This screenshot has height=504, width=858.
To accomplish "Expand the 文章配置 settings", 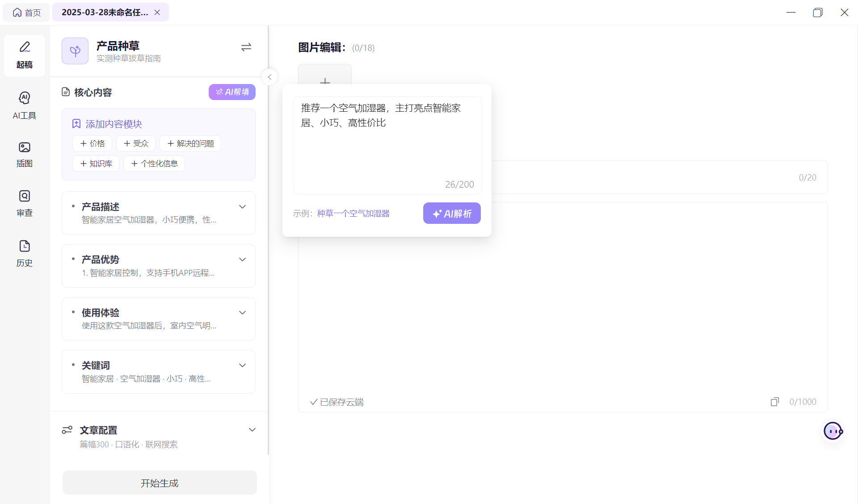I will 252,429.
